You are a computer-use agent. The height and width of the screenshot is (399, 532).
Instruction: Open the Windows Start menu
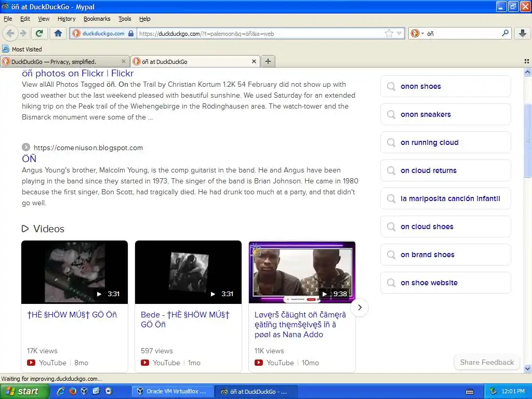click(x=24, y=391)
